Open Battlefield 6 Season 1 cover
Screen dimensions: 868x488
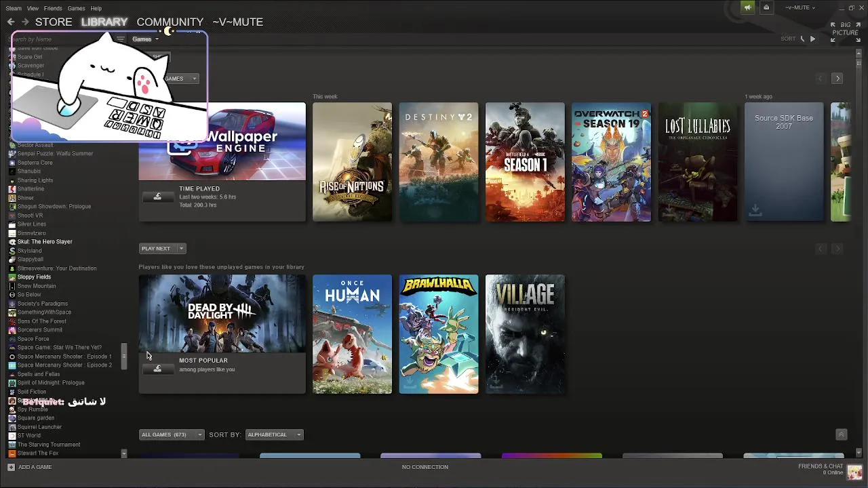click(x=525, y=162)
